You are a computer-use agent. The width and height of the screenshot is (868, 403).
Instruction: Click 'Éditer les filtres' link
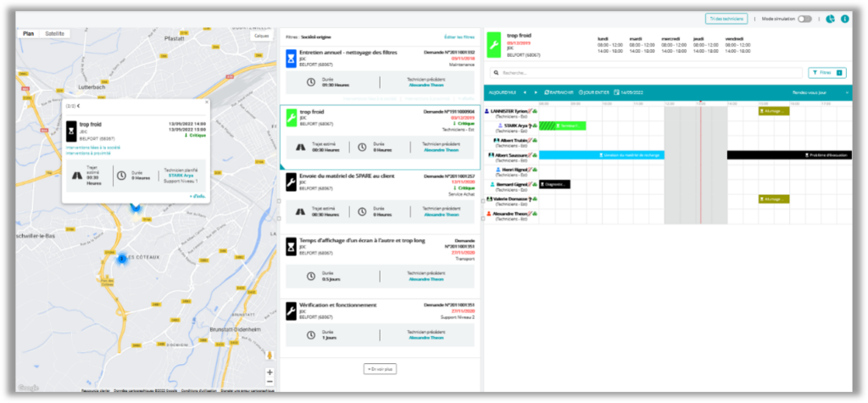coord(459,37)
